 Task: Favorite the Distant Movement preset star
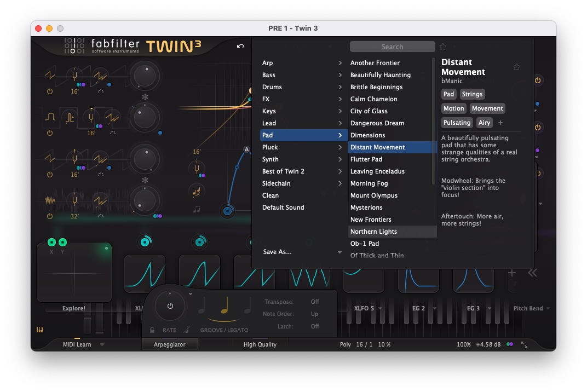pos(516,67)
